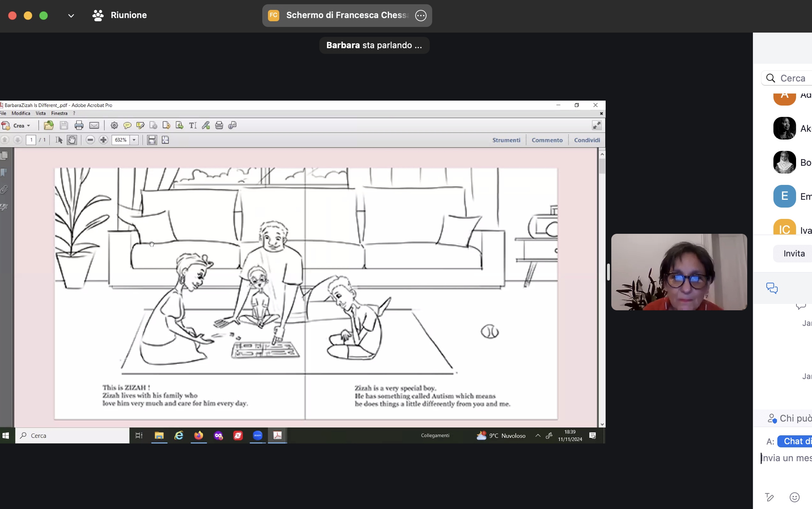This screenshot has height=509, width=812.
Task: Open the signatures sidebar panel
Action: 4,207
